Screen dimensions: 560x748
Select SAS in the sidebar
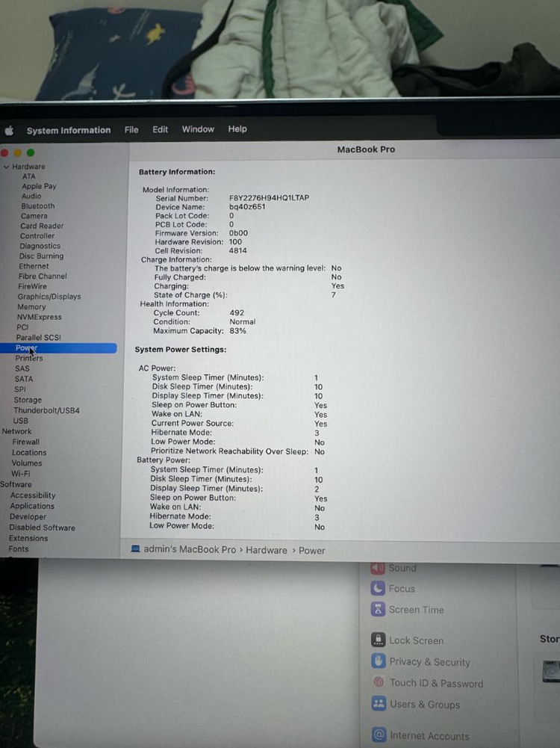click(x=22, y=368)
